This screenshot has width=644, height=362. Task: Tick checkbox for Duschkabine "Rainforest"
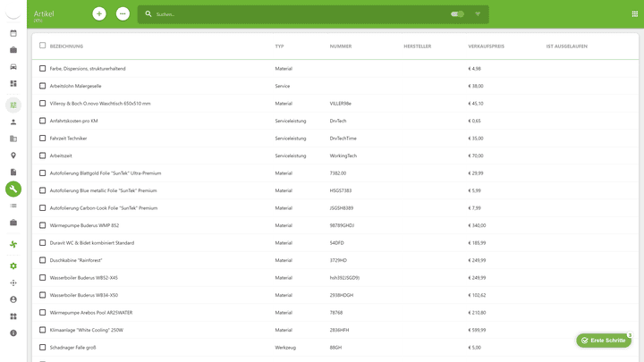pyautogui.click(x=42, y=260)
